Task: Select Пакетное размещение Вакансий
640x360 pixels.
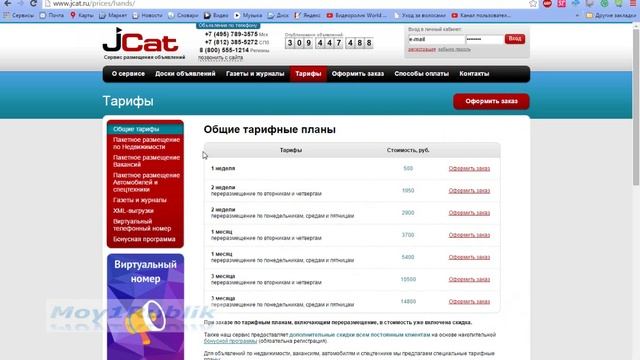Action: [146, 161]
